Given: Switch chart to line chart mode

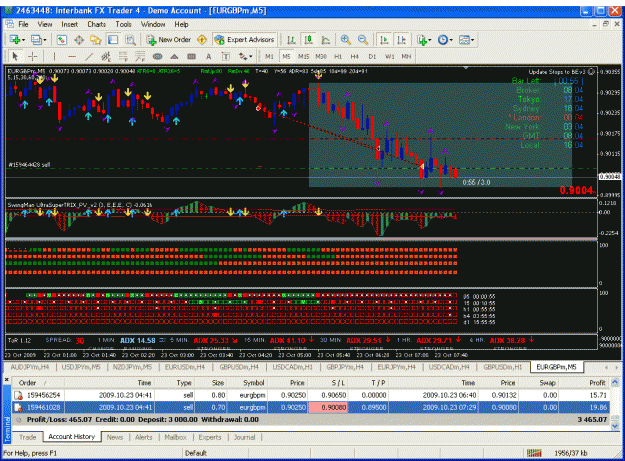Looking at the screenshot, I should (326, 40).
